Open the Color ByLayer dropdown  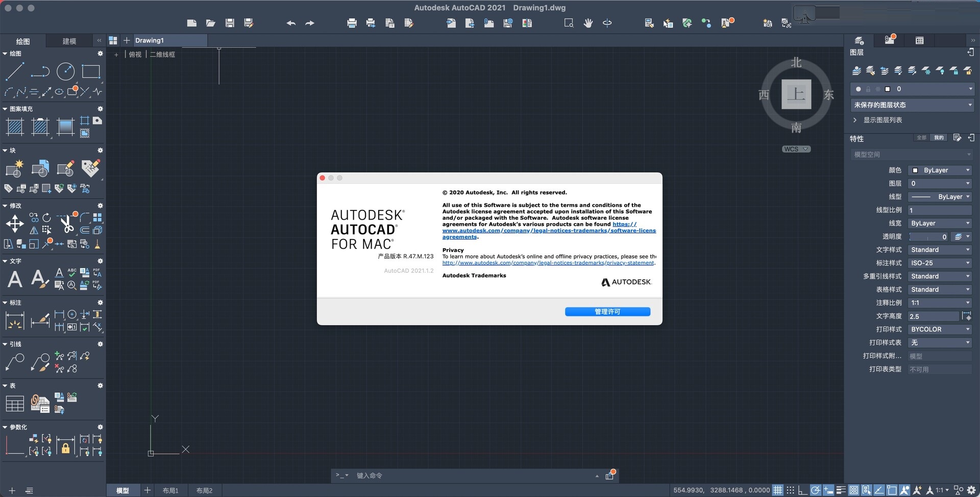click(940, 170)
